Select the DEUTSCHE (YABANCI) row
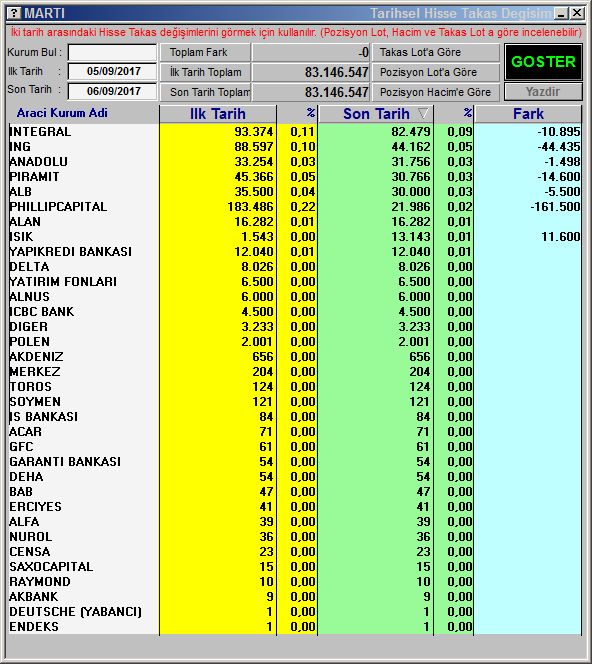 295,611
